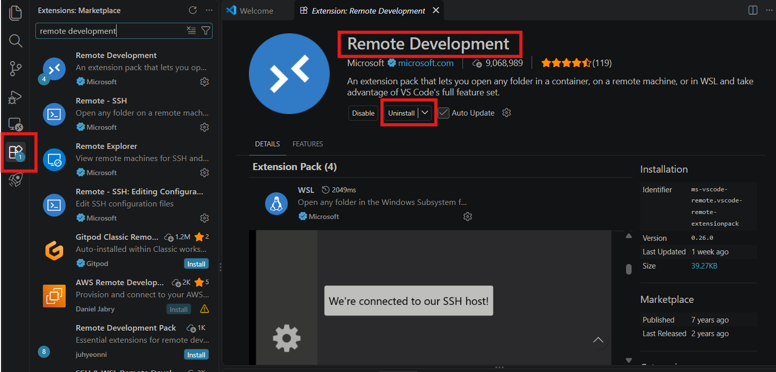This screenshot has width=776, height=372.
Task: Select Remote - SSH: Editing Configuration entry
Action: pyautogui.click(x=125, y=205)
